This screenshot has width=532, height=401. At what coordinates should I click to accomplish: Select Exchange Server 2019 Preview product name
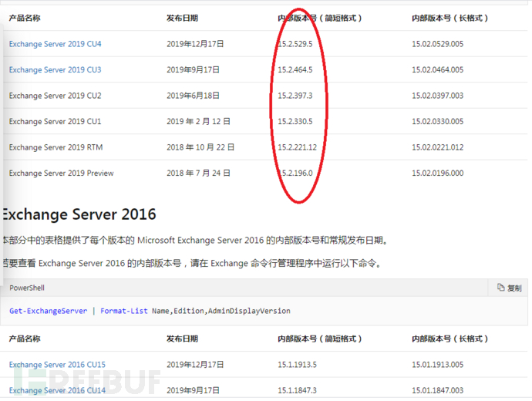[x=61, y=173]
